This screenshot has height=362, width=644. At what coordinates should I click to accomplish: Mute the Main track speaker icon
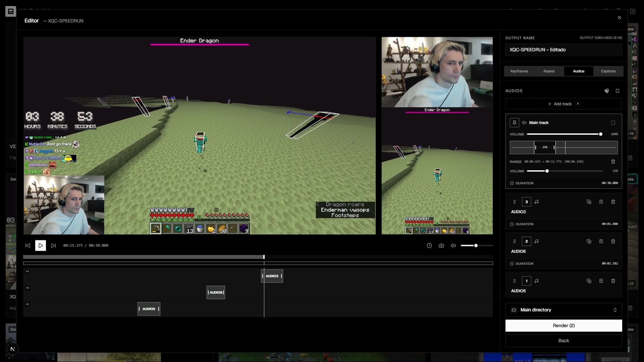(524, 123)
